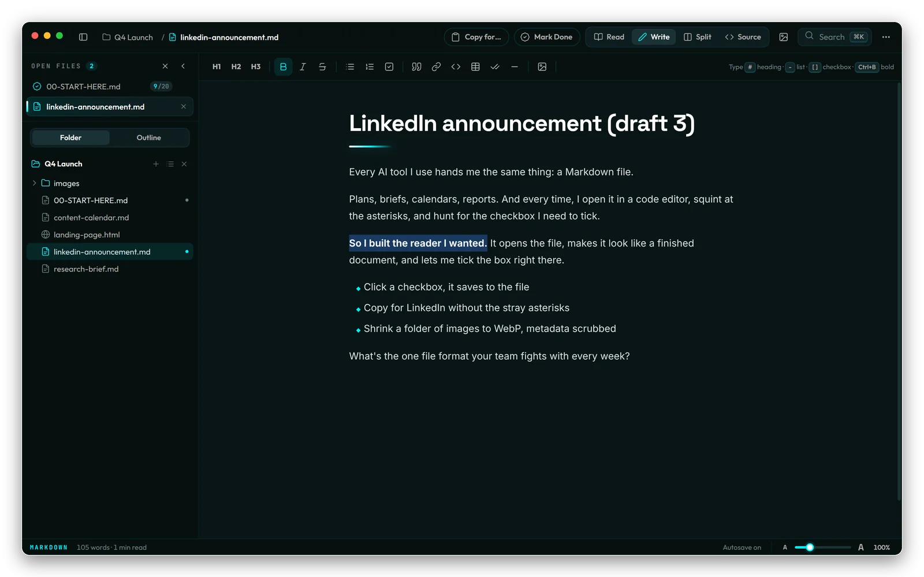Open content-calendar.md in the folder tree
This screenshot has height=577, width=924.
pyautogui.click(x=110, y=218)
